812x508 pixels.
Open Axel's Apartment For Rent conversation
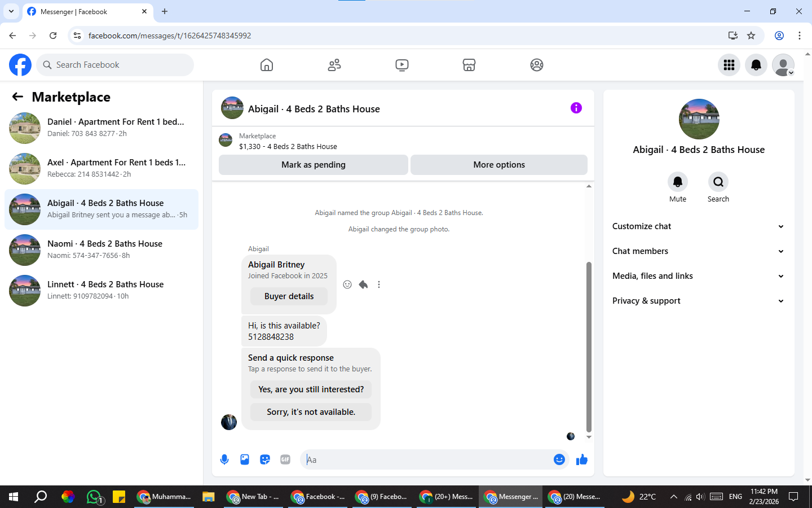tap(101, 169)
